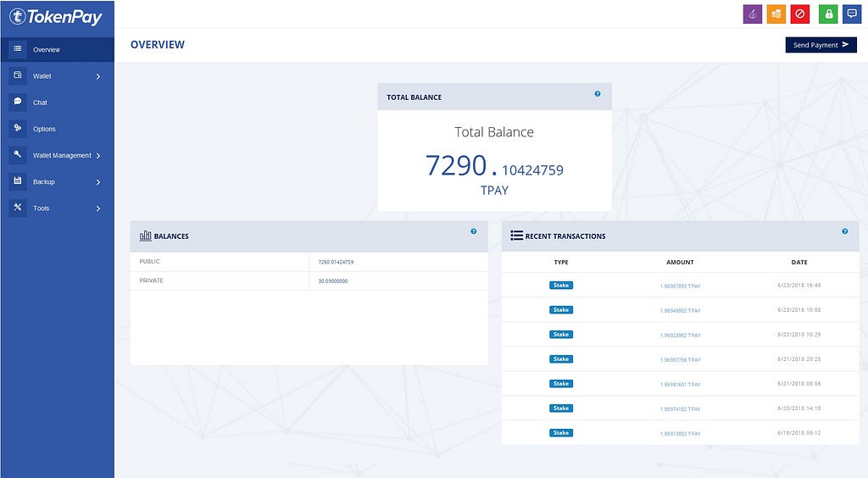Click the Stake badge dated 6/18/2018 09:12
868x478 pixels.
pyautogui.click(x=561, y=432)
